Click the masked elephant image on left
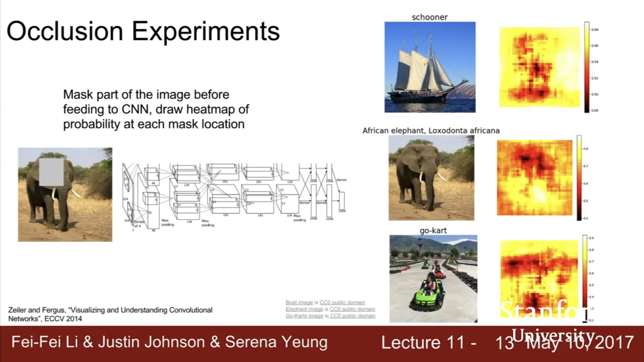This screenshot has height=362, width=644. [x=65, y=195]
